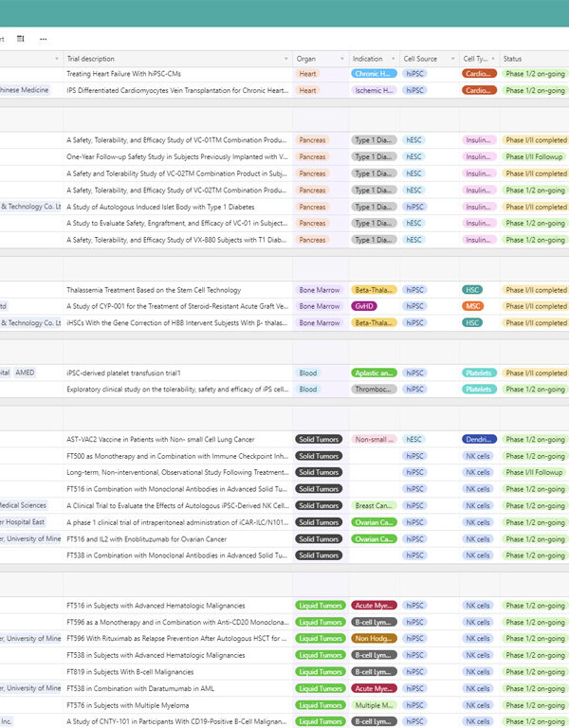Select the Status column header

pos(534,59)
